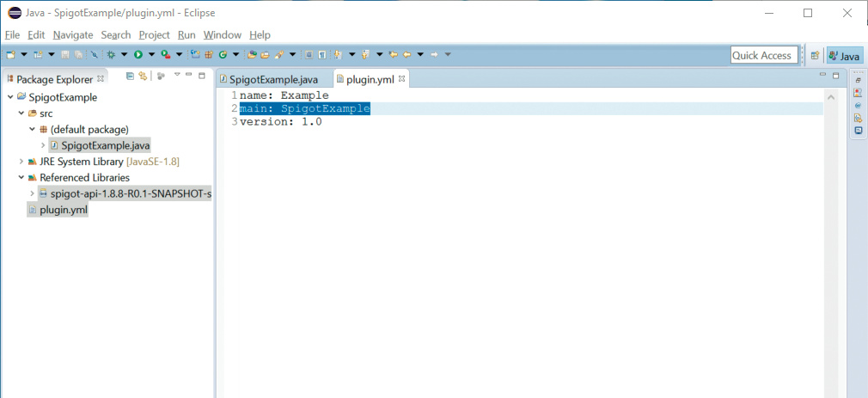Switch to the Java perspective button
The width and height of the screenshot is (868, 398).
click(x=844, y=55)
